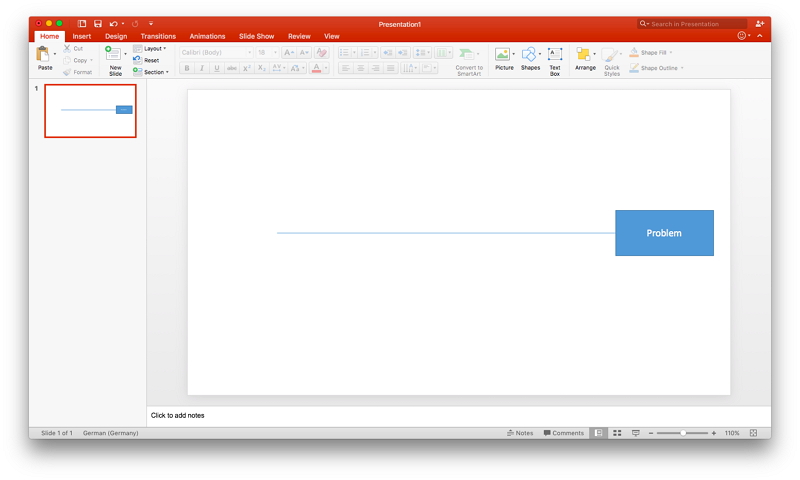Image resolution: width=800 pixels, height=480 pixels.
Task: Open the Slide Show tab
Action: (256, 36)
